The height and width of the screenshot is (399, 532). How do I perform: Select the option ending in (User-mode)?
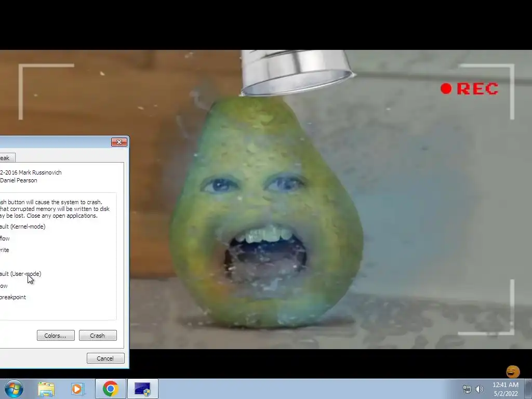tap(20, 274)
